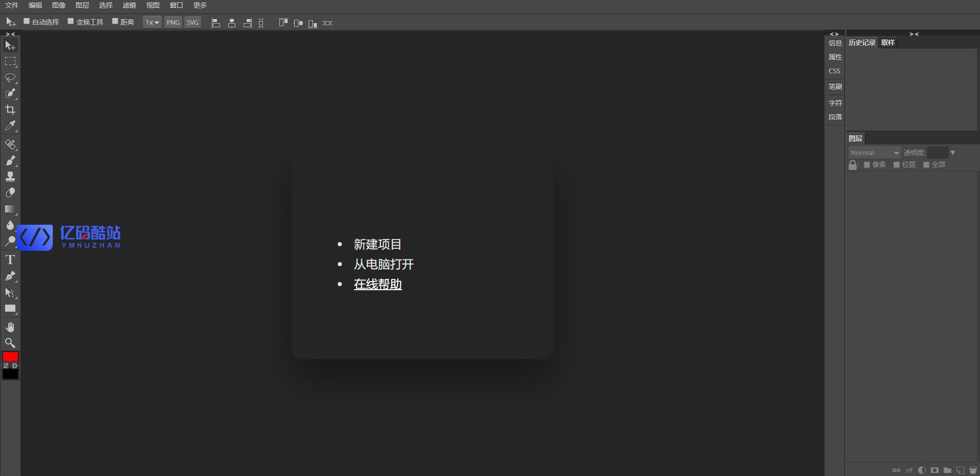Switch to the 历史记录 tab
980x476 pixels.
pos(862,42)
